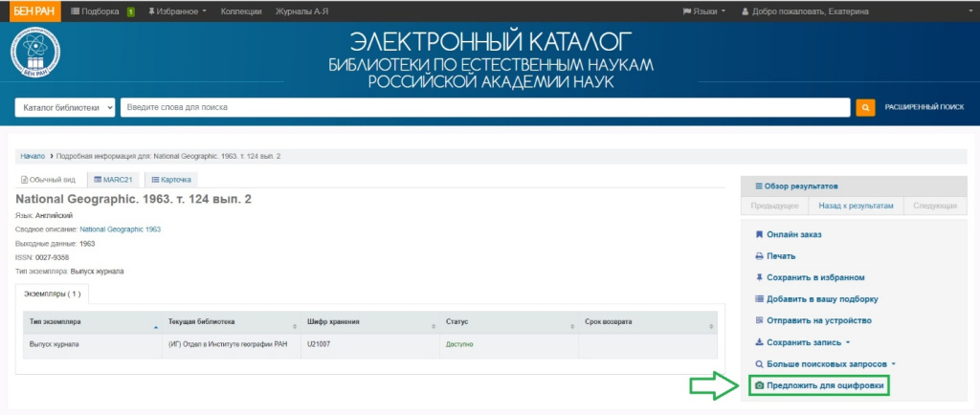Open Обзор результатов panel header

pyautogui.click(x=854, y=186)
